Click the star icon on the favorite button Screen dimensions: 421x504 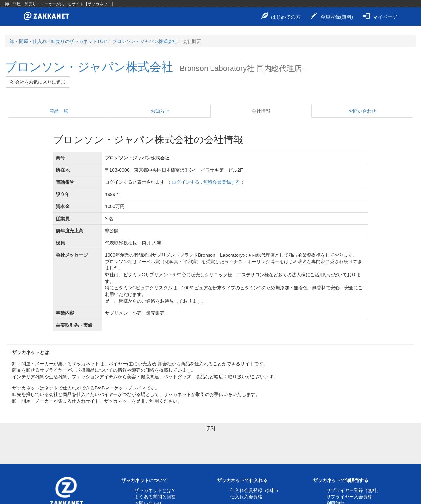click(11, 82)
